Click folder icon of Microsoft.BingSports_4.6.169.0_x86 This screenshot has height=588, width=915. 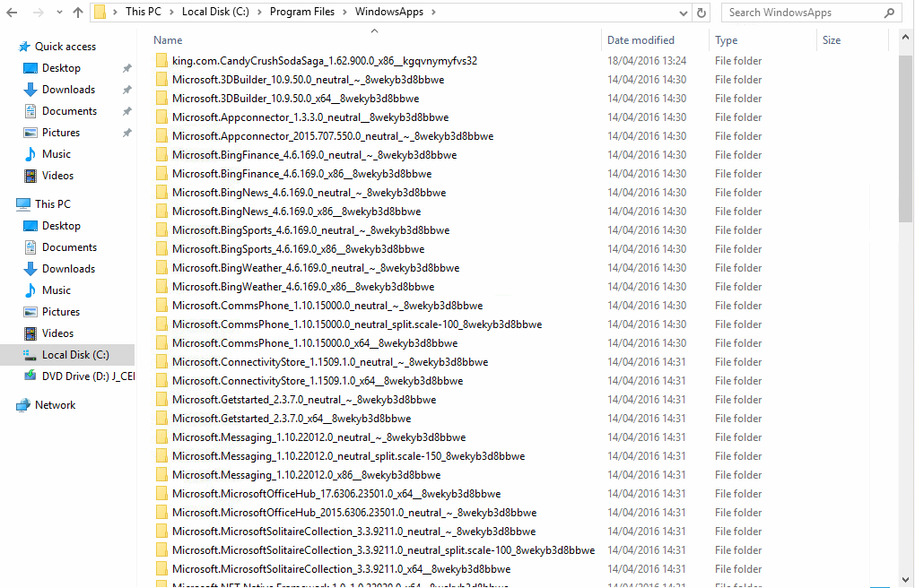tap(161, 249)
